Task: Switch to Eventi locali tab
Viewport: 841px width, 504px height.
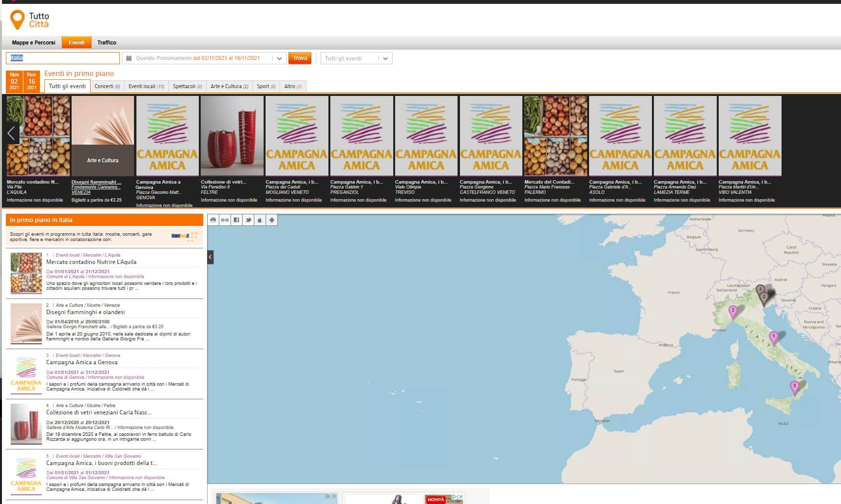Action: click(x=146, y=86)
